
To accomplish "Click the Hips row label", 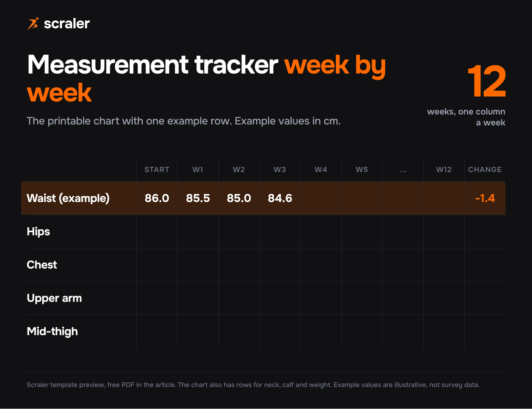I will tap(38, 232).
